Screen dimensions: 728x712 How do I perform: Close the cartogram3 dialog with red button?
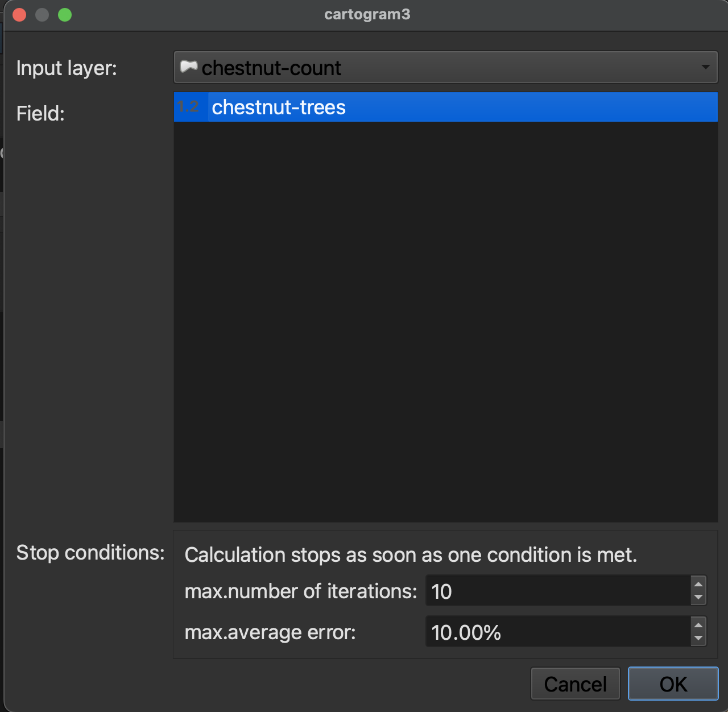click(19, 15)
